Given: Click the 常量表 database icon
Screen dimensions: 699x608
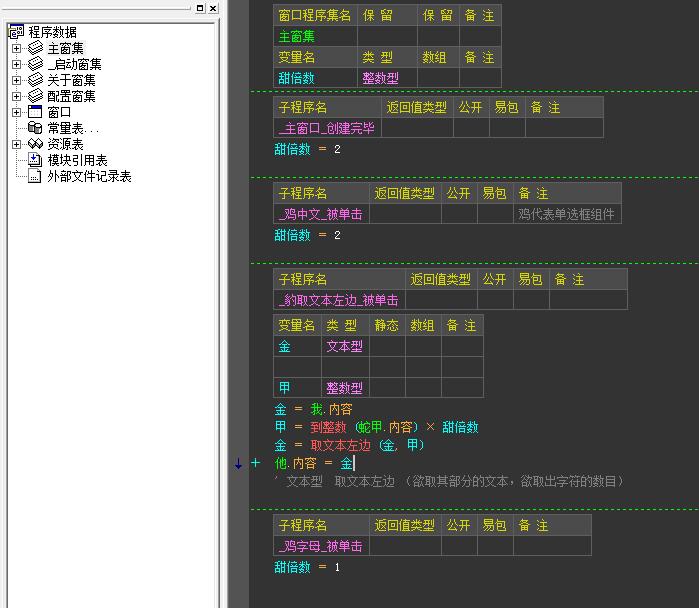Looking at the screenshot, I should pos(36,128).
